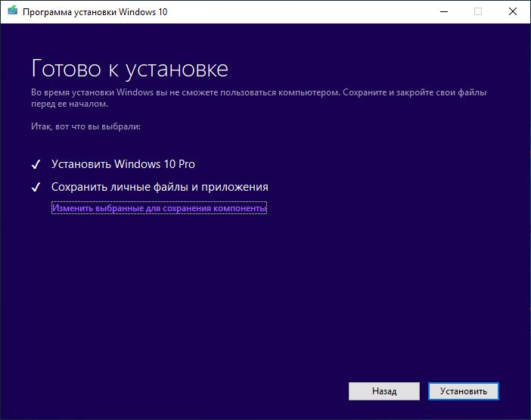Select the text Установить Windows 10 Pro
Viewport: 531px width, 420px height.
(123, 164)
